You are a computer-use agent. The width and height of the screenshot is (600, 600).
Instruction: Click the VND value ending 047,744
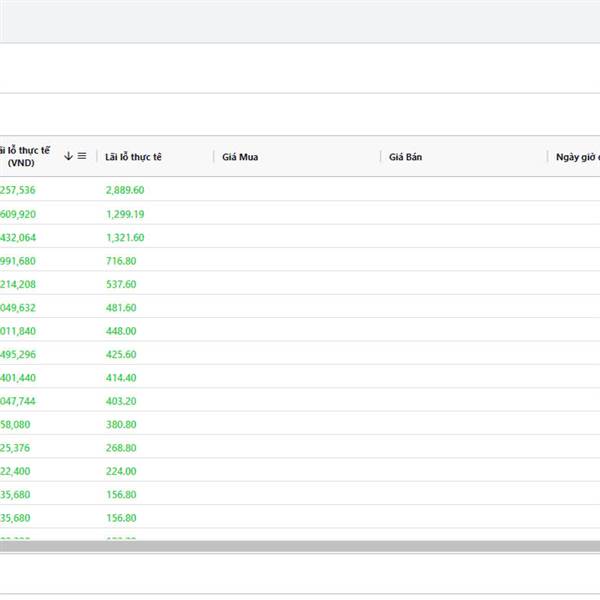[18, 401]
